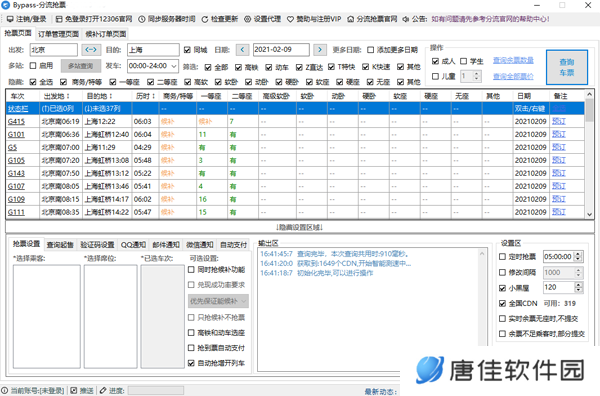
Task: Open the QQ通知 tab
Action: coord(133,244)
